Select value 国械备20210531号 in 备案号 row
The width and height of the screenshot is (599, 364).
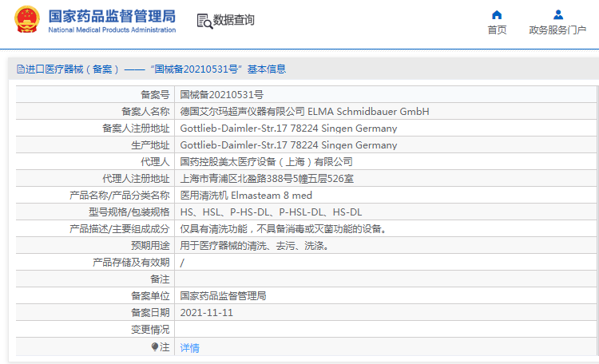(221, 95)
